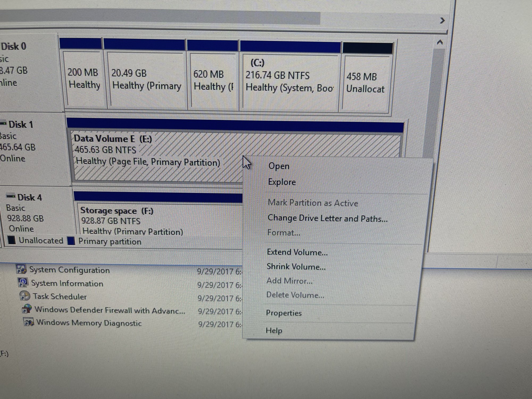Select Shrink Volume in the context menu

tap(296, 267)
